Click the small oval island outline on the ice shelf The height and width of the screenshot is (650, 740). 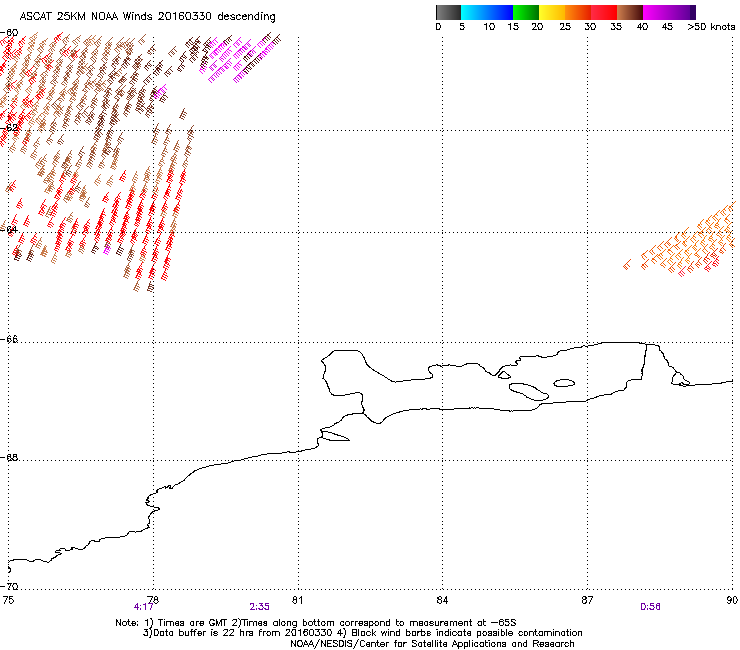(x=564, y=383)
